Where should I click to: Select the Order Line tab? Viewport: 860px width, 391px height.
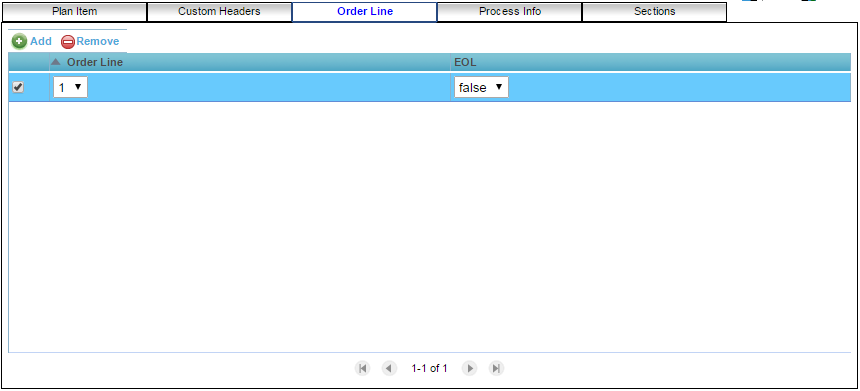click(365, 12)
